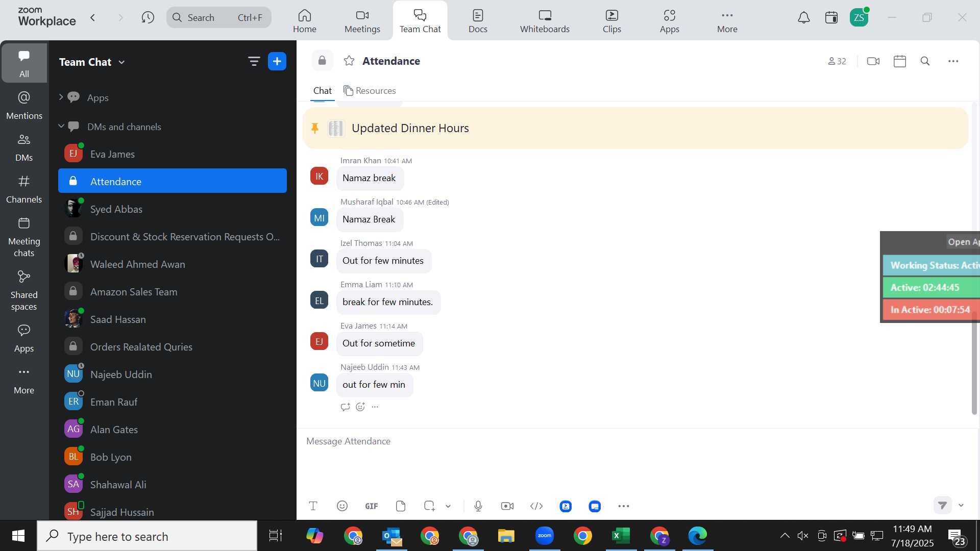The image size is (980, 551).
Task: Open the Amazon Sales Team channel
Action: point(173,291)
